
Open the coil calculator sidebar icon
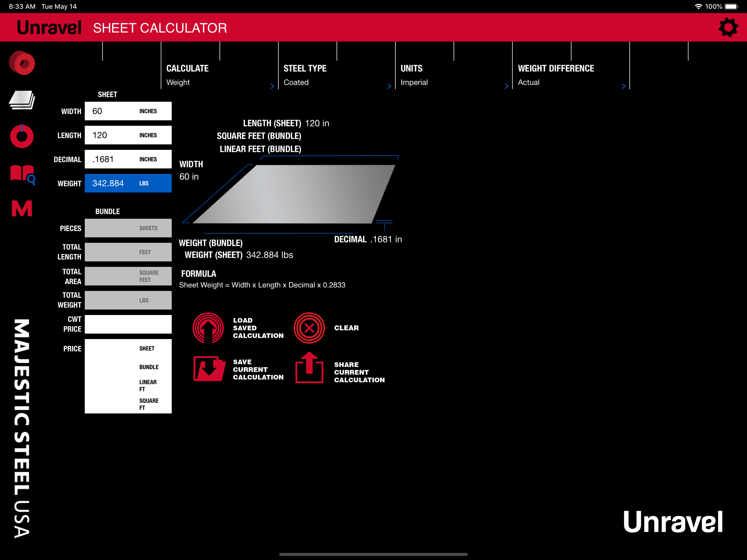tap(22, 63)
